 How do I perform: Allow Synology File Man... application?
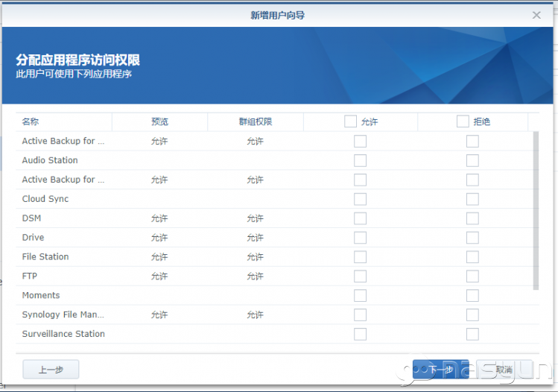click(x=360, y=314)
